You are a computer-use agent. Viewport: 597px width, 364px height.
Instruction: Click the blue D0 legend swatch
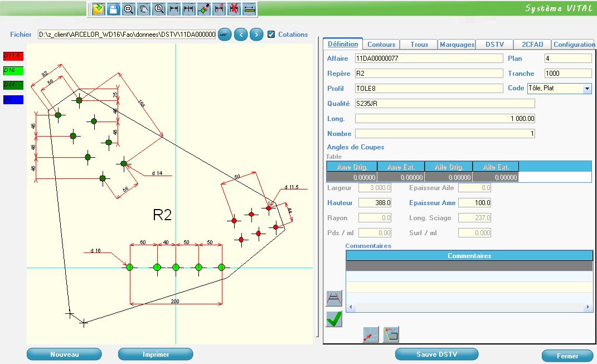[13, 99]
